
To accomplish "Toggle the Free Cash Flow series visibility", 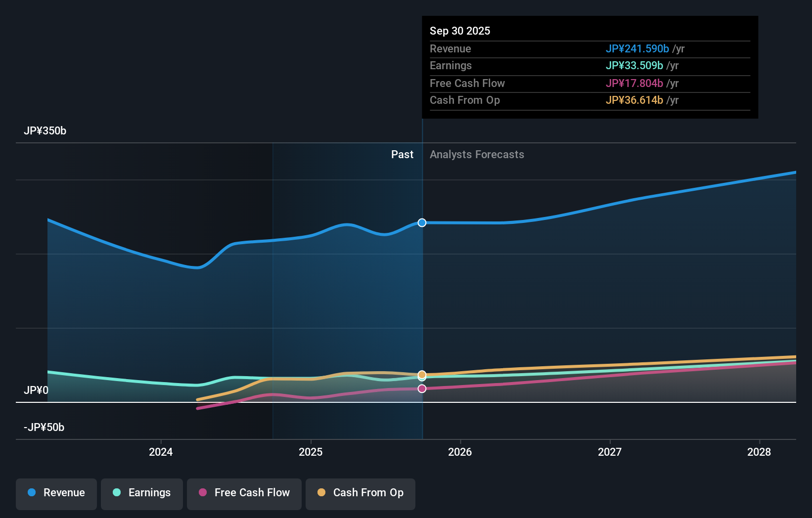I will click(244, 494).
